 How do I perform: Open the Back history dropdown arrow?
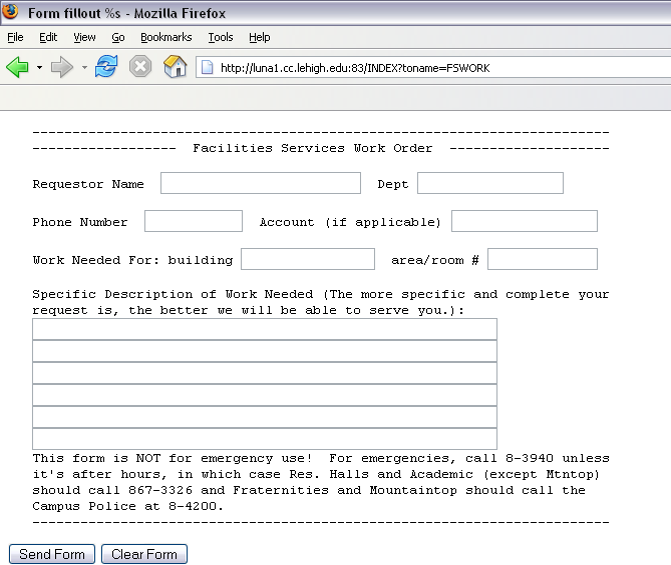click(x=39, y=68)
